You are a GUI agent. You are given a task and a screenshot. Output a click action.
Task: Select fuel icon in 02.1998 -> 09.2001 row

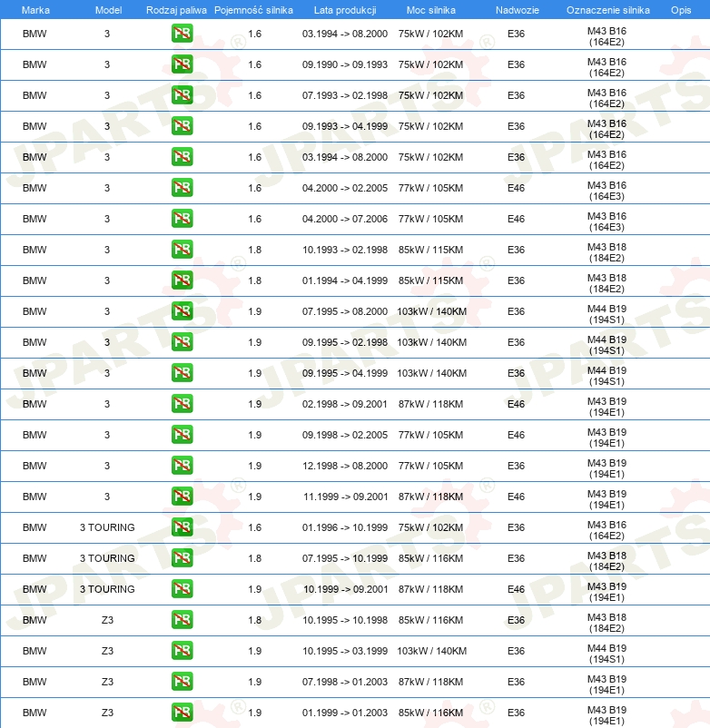[x=182, y=403]
